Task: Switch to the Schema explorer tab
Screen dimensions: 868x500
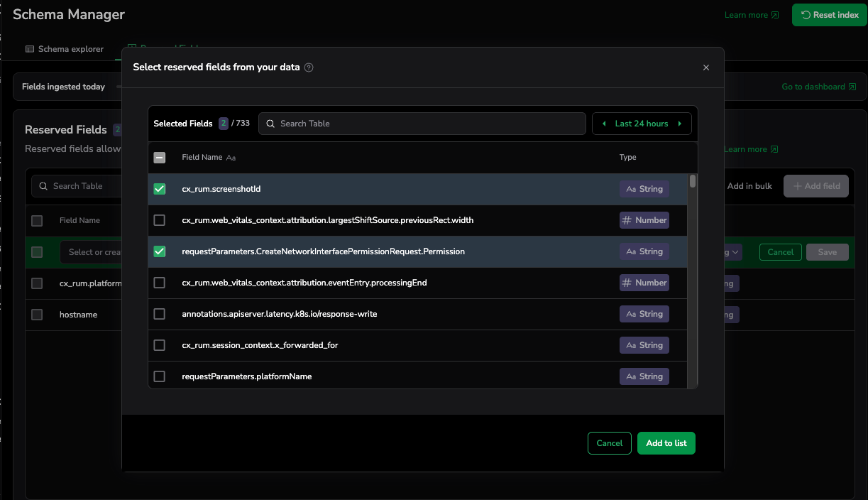Action: 65,49
